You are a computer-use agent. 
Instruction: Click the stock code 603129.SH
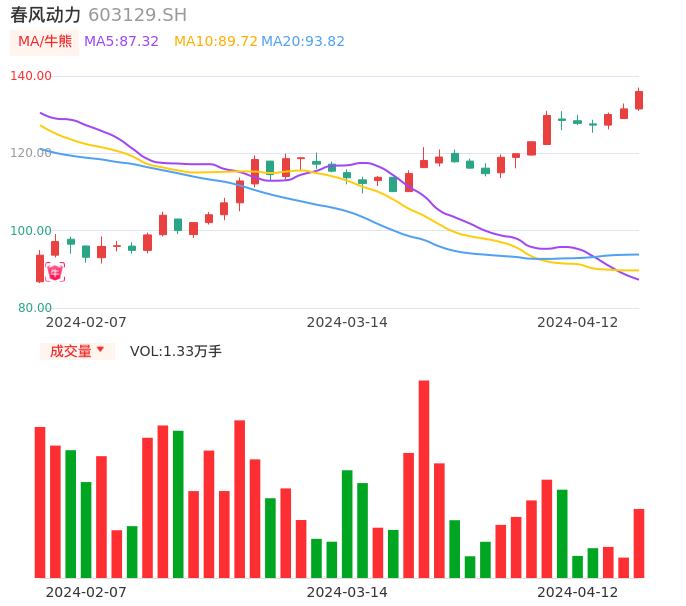(x=137, y=15)
